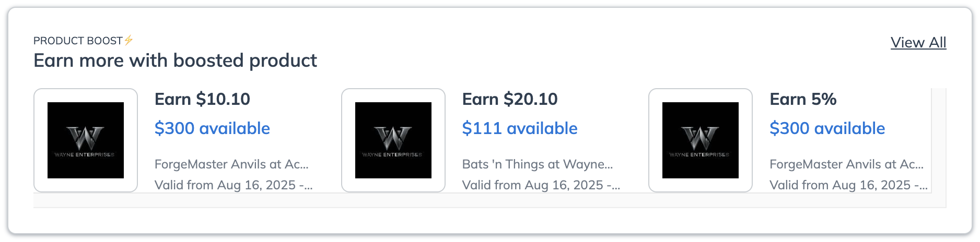Select the Earn 5% offer title
Image resolution: width=980 pixels, height=242 pixels.
(x=803, y=99)
